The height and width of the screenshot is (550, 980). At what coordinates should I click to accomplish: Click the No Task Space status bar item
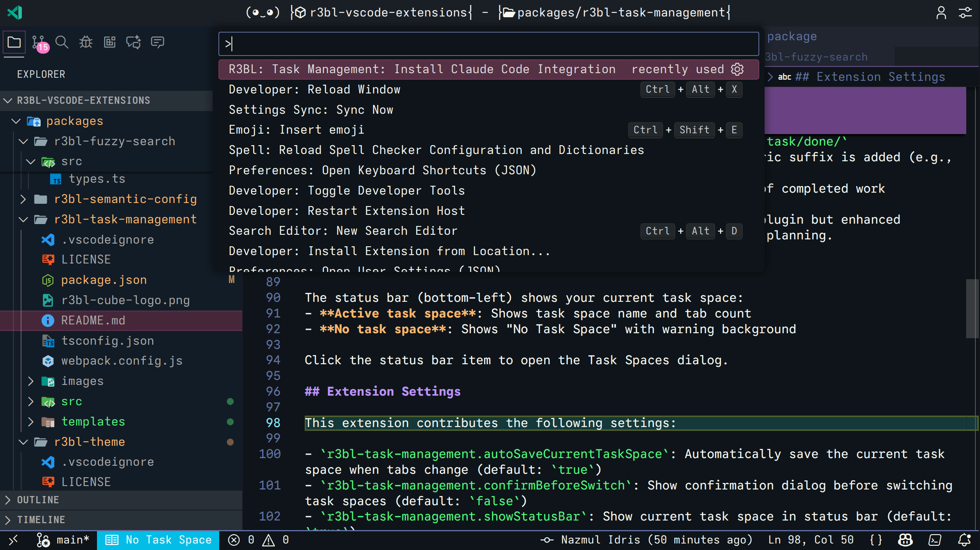tap(158, 540)
